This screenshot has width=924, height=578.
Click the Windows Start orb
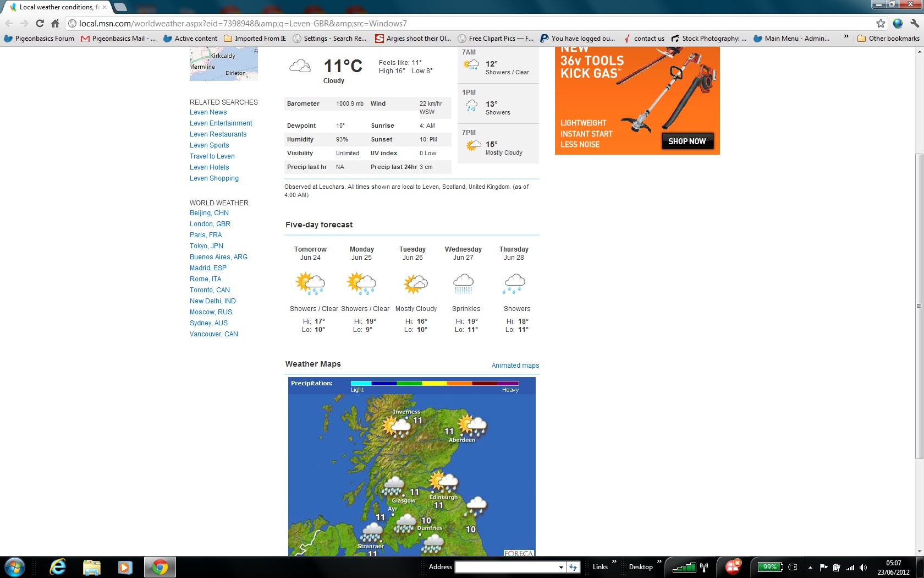point(14,567)
